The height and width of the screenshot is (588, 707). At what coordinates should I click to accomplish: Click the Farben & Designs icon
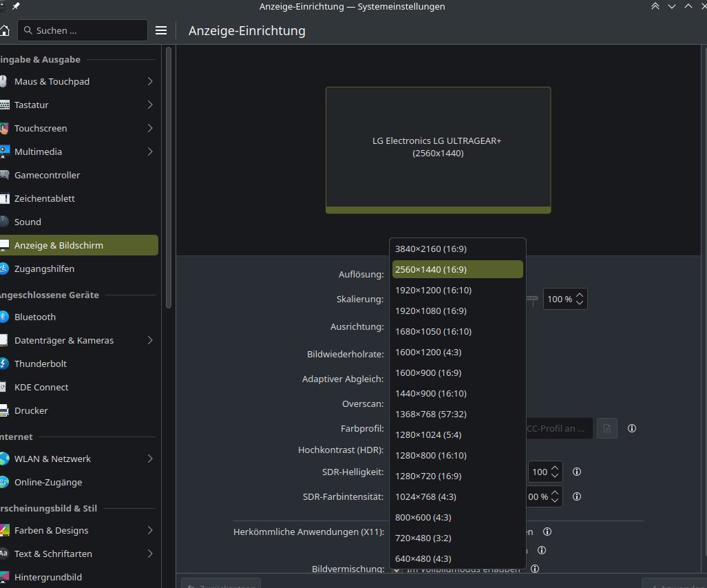click(x=5, y=530)
